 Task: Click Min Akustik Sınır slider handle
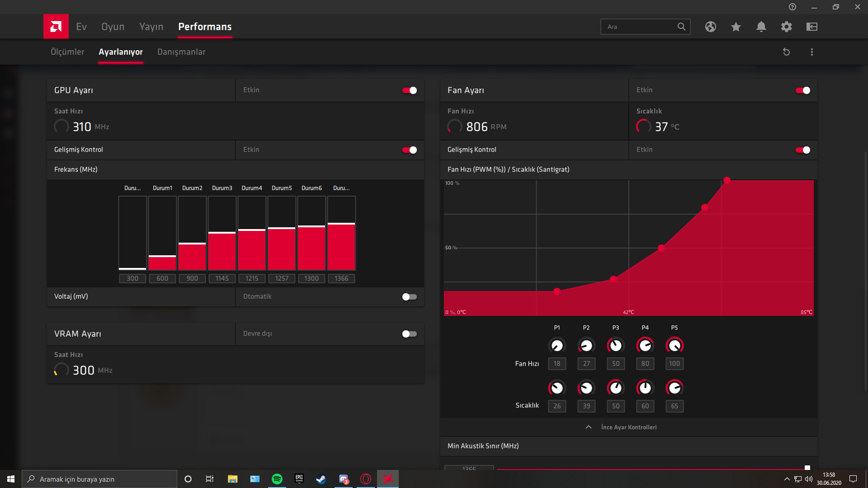[807, 468]
